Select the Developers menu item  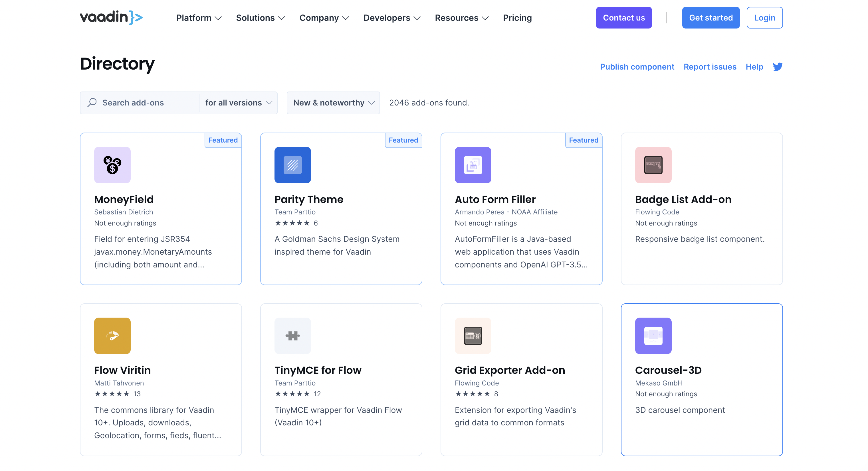click(x=392, y=17)
